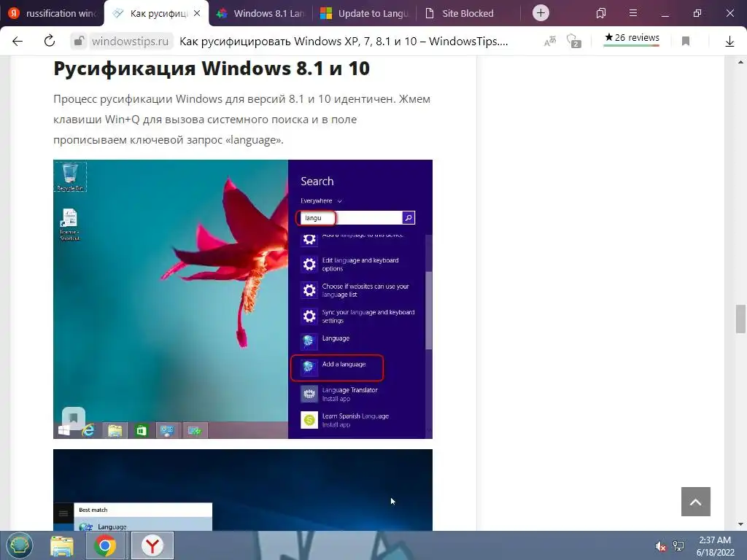This screenshot has width=747, height=560.
Task: Open the clock showing 2:37 AM
Action: (x=715, y=546)
